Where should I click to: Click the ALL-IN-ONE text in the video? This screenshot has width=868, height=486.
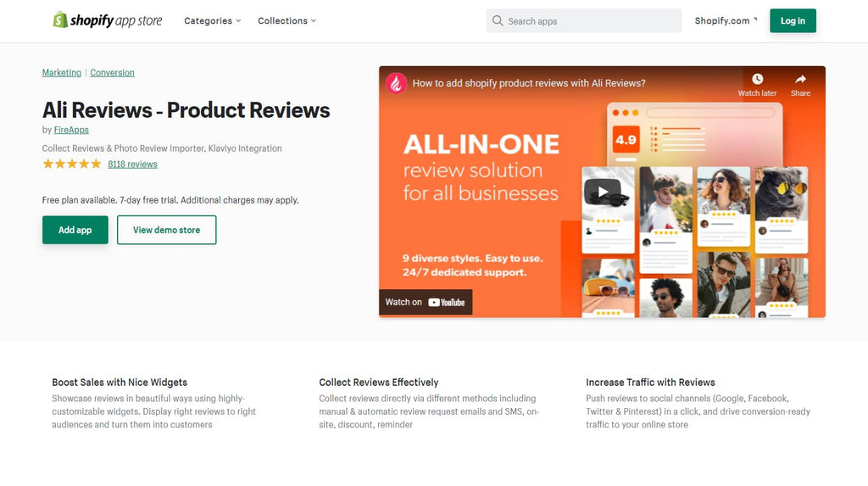tap(481, 144)
